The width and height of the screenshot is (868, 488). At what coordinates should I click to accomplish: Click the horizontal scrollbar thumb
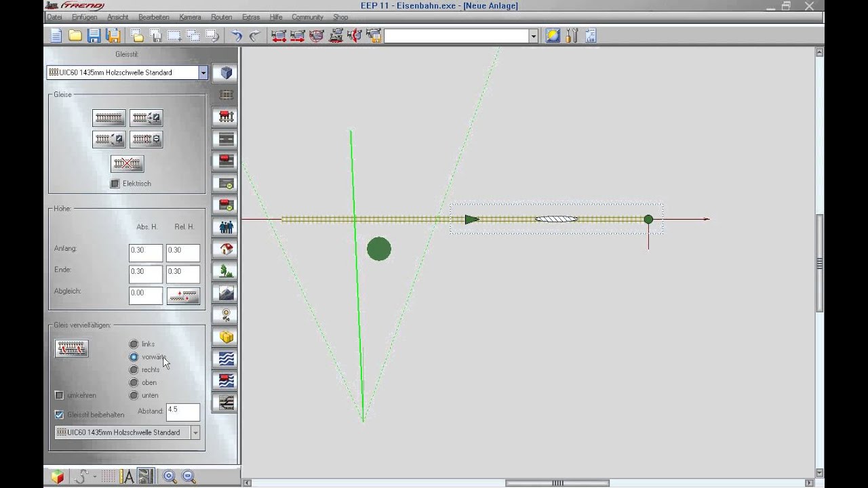557,483
